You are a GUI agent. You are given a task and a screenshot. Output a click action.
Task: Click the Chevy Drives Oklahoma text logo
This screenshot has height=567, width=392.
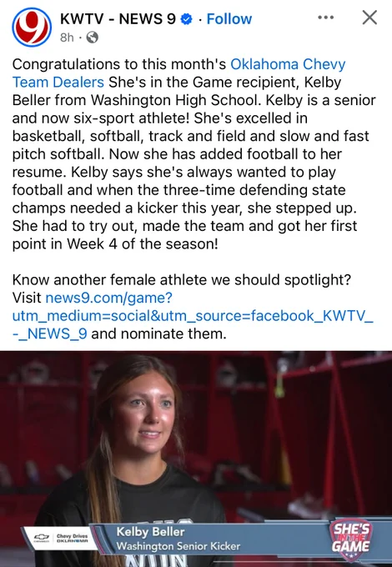(72, 538)
